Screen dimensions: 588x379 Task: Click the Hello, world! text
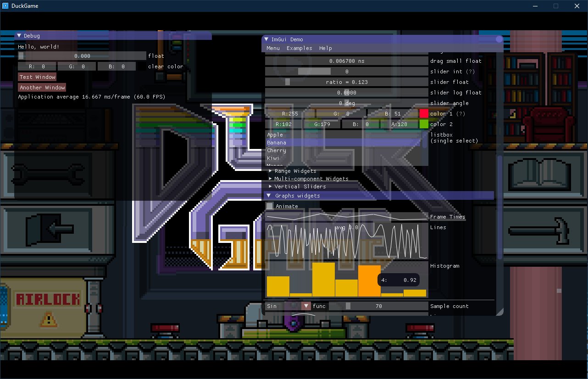[x=39, y=47]
